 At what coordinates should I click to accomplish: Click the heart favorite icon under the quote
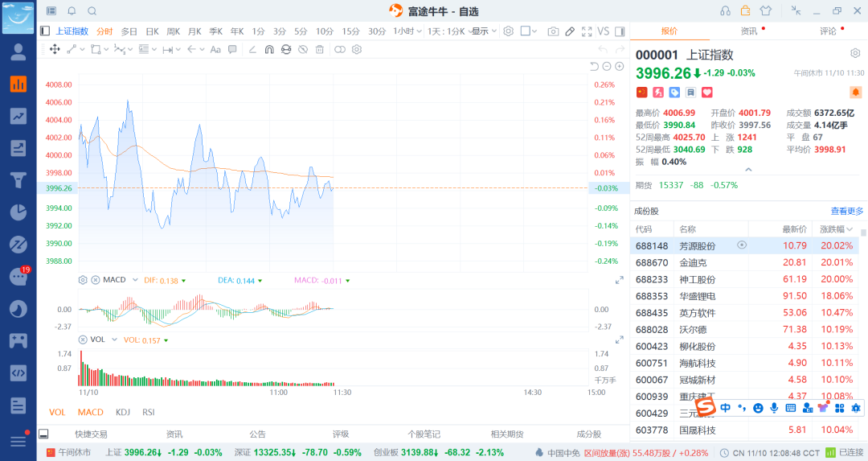click(707, 92)
